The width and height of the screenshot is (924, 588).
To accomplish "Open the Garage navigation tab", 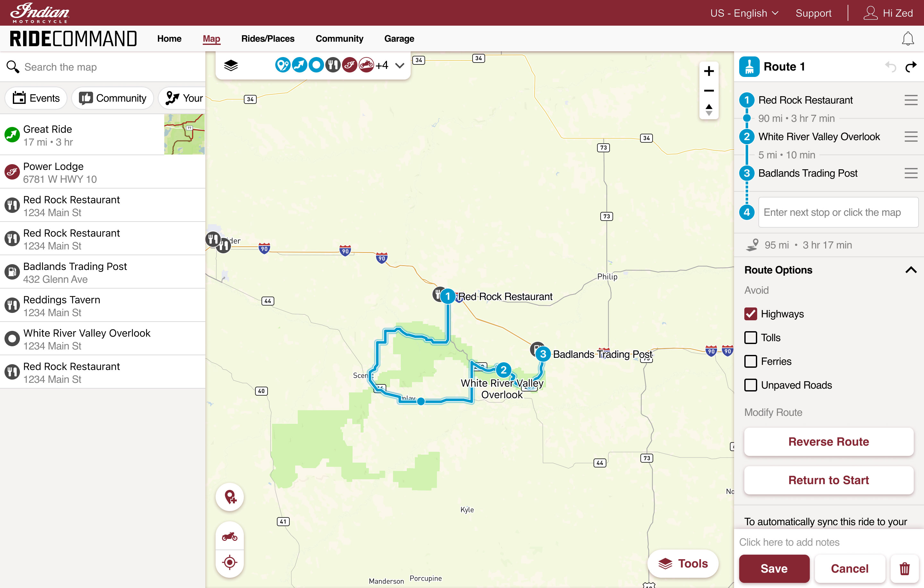I will click(399, 39).
